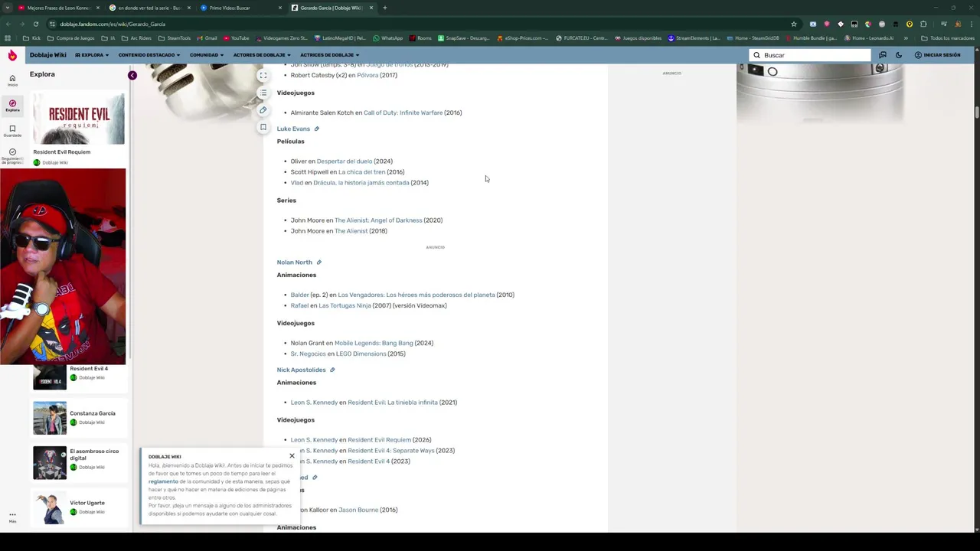Screen dimensions: 980x551
Task: Expand the ACTRICES DE DOBLAJE menu
Action: (330, 55)
